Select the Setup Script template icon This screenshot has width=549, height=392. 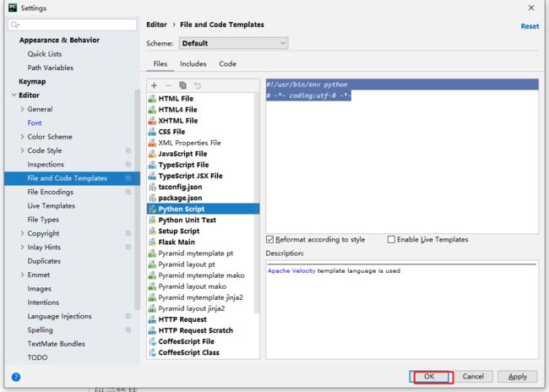click(152, 231)
